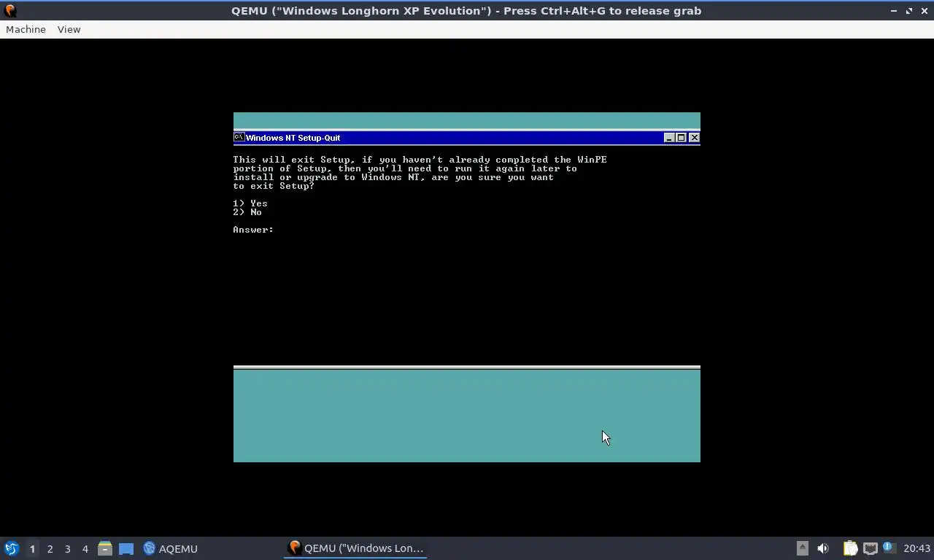The height and width of the screenshot is (560, 934).
Task: Open the network status tray icon
Action: [870, 548]
